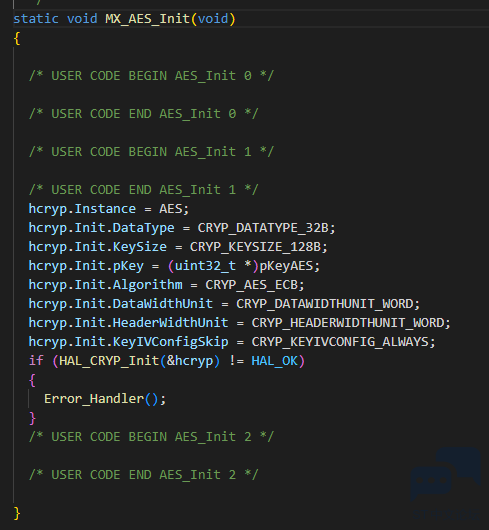Click the 'static' keyword in function signature
The height and width of the screenshot is (530, 489).
(36, 19)
